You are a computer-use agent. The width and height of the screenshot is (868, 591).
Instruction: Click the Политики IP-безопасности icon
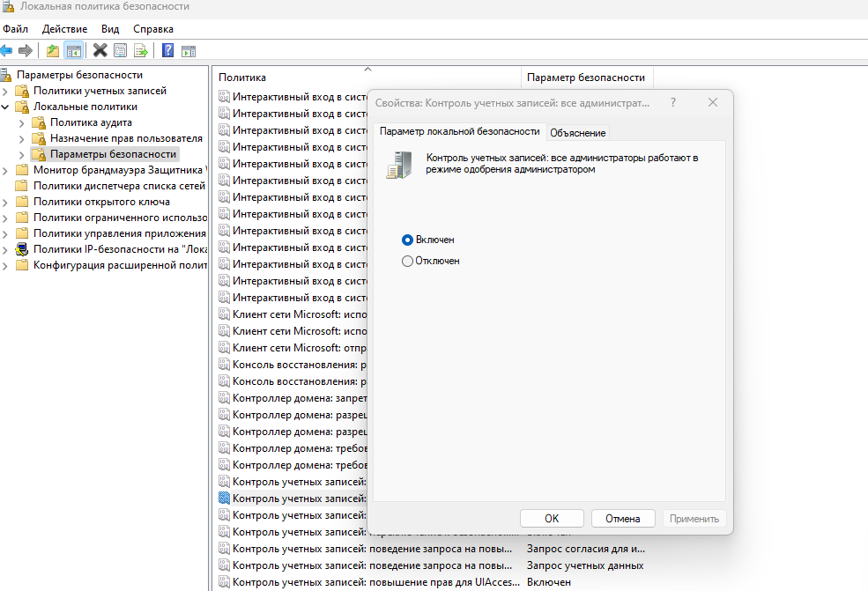[x=22, y=249]
